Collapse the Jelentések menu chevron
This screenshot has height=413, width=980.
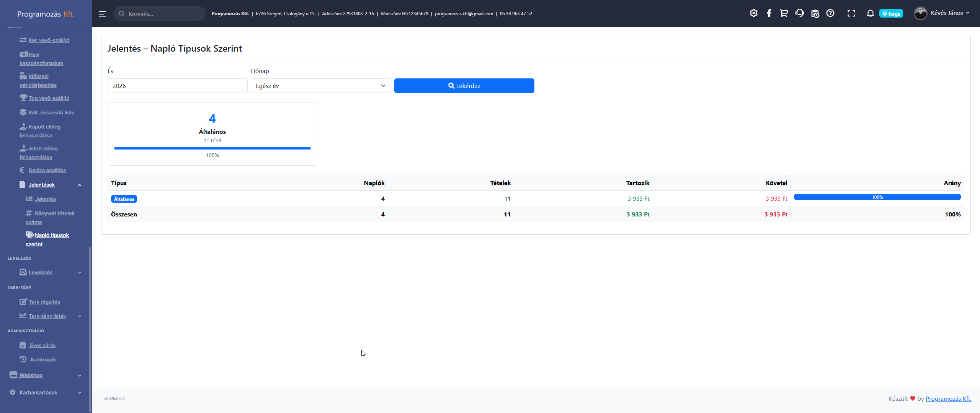[x=80, y=185]
